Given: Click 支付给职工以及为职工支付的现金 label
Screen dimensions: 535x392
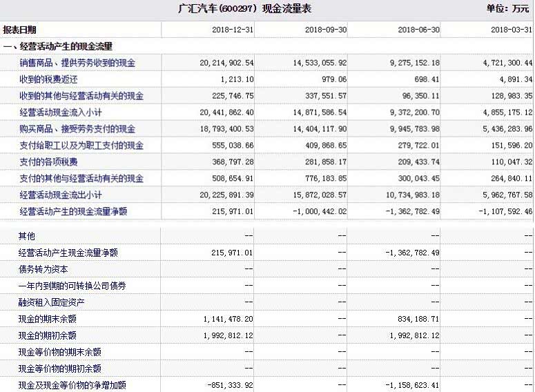Looking at the screenshot, I should (81, 146).
